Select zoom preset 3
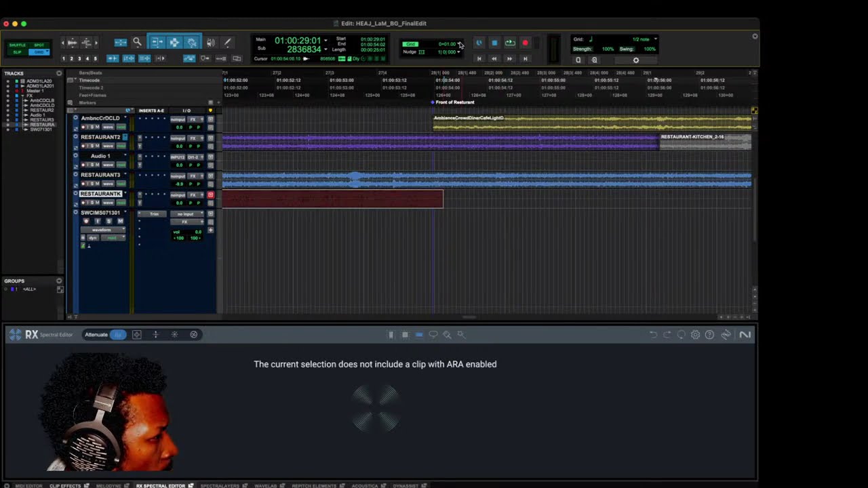Viewport: 868px width, 488px height. click(79, 59)
